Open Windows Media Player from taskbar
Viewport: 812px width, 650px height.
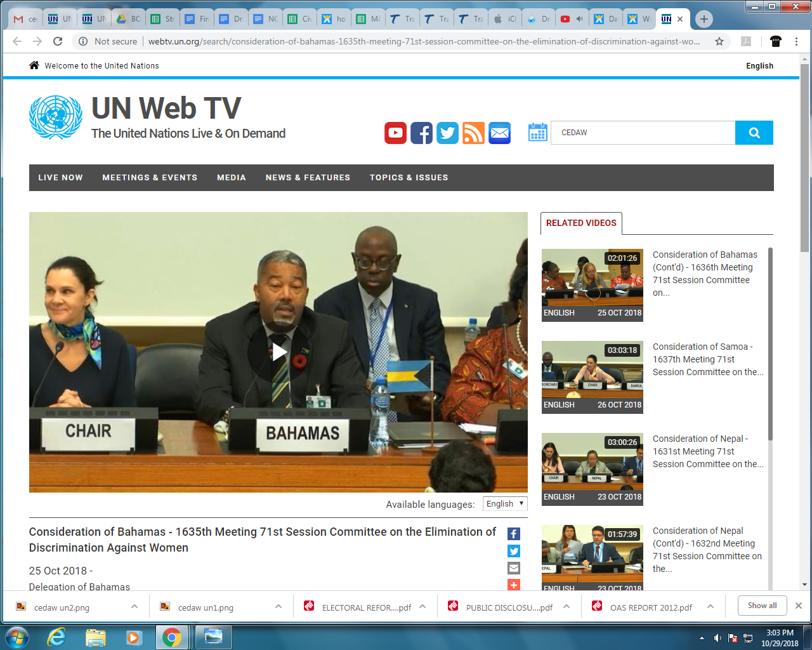click(134, 637)
